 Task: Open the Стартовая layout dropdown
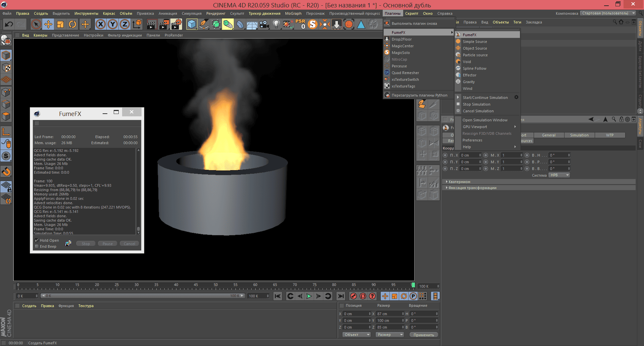(x=608, y=13)
